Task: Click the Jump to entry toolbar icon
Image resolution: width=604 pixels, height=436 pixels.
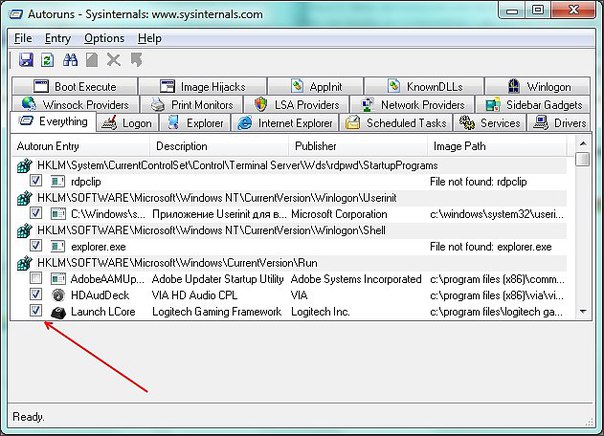Action: 136,60
